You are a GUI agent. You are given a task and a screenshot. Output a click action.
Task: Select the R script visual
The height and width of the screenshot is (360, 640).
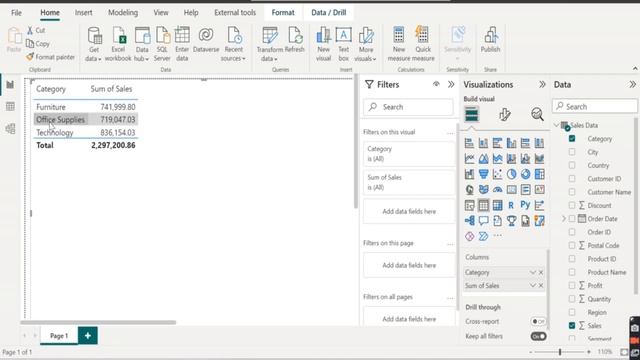click(511, 205)
